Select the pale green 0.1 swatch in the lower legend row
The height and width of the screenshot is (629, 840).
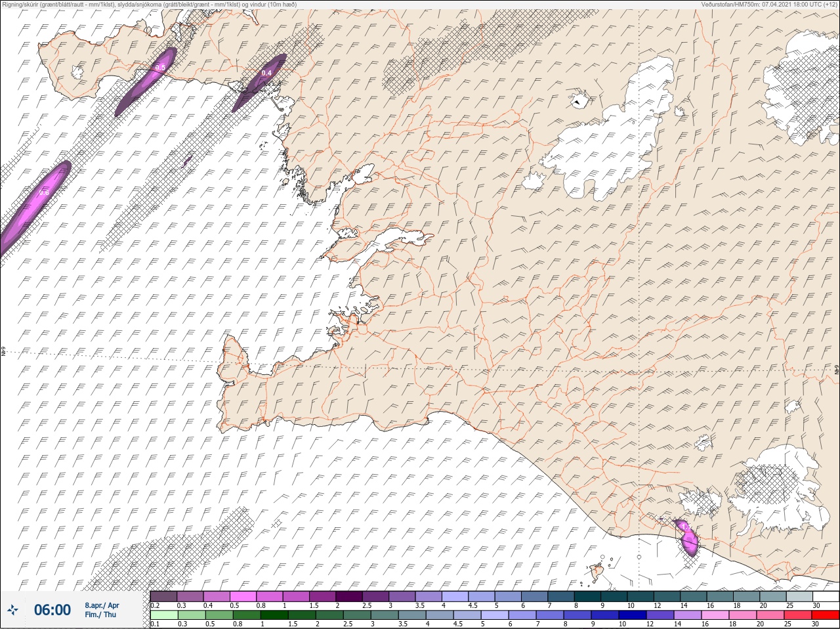click(164, 615)
